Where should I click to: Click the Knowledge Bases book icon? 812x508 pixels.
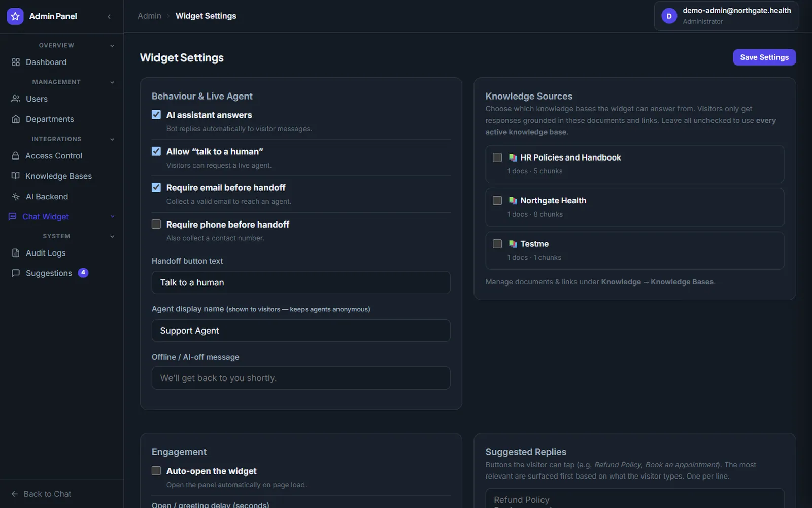pyautogui.click(x=16, y=176)
